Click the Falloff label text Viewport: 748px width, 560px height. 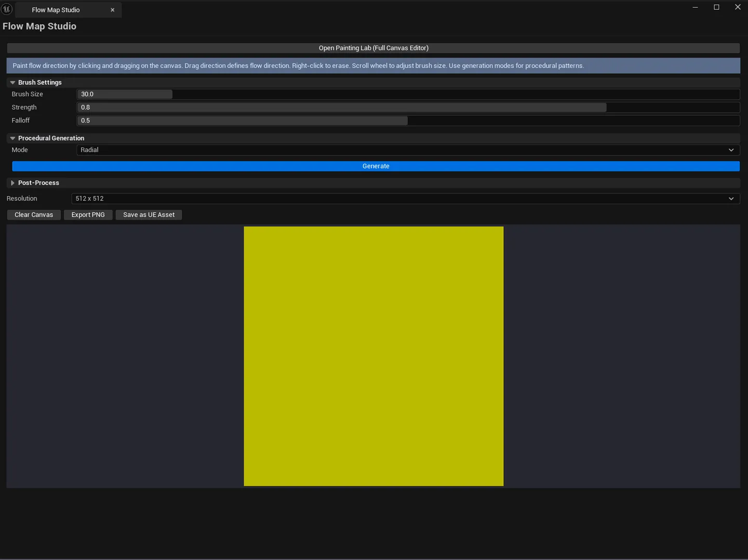(20, 121)
